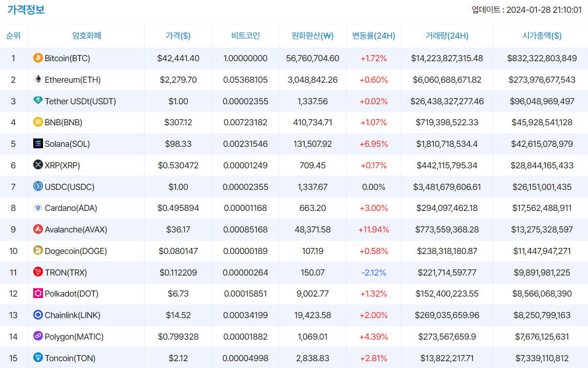Select Avalanche change rate +11.94%

(x=374, y=230)
